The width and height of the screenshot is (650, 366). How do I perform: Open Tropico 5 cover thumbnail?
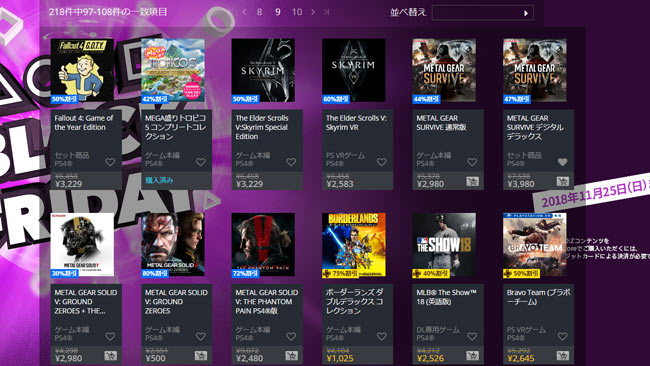[173, 70]
